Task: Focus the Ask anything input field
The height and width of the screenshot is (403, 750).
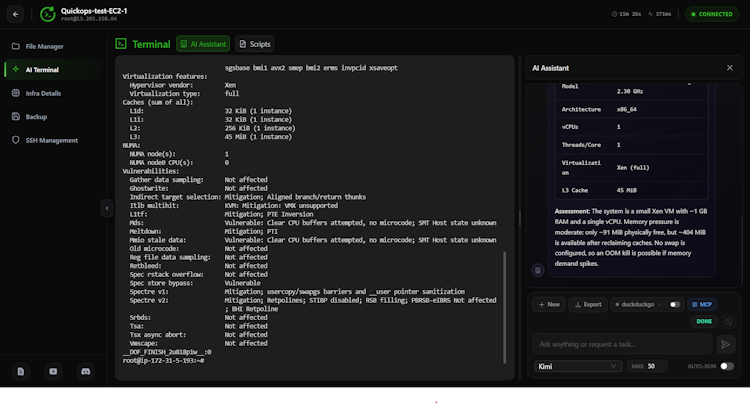Action: coord(622,344)
